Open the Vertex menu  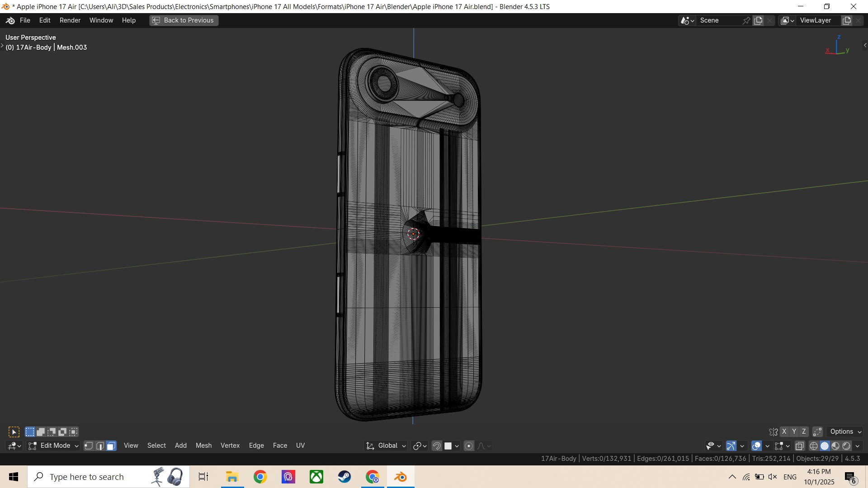click(x=230, y=446)
